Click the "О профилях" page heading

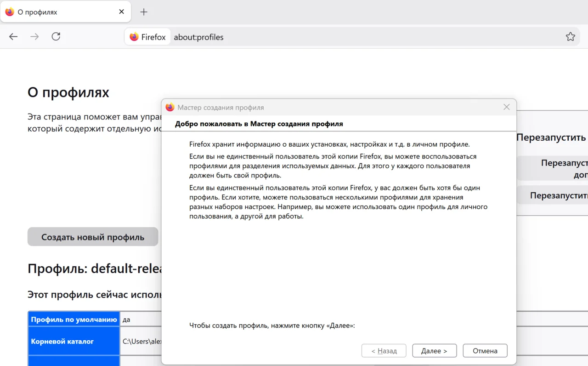(68, 92)
